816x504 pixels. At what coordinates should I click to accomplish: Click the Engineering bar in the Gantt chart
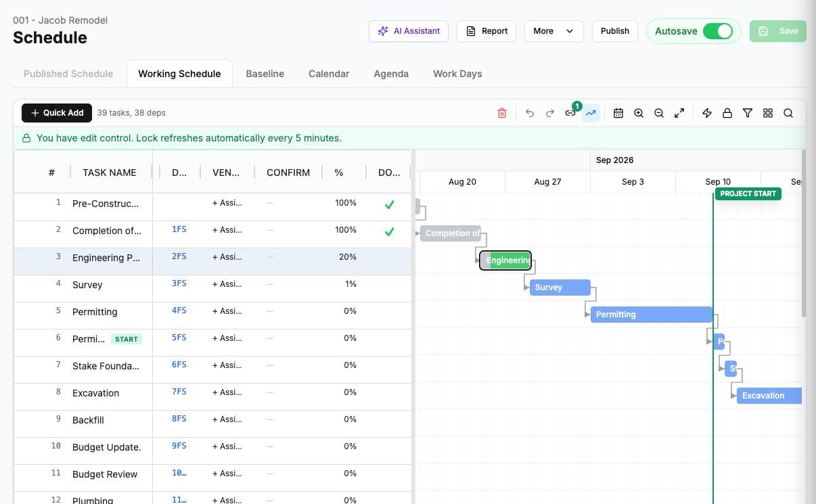pyautogui.click(x=505, y=260)
